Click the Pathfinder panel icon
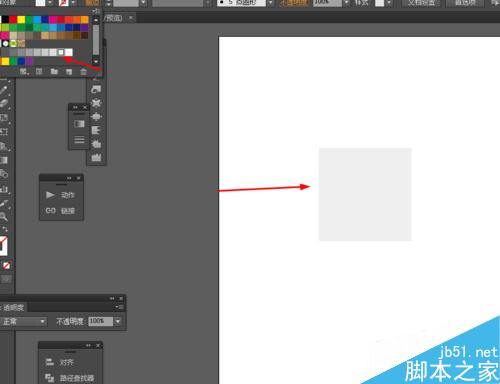500x384 pixels. [x=50, y=378]
